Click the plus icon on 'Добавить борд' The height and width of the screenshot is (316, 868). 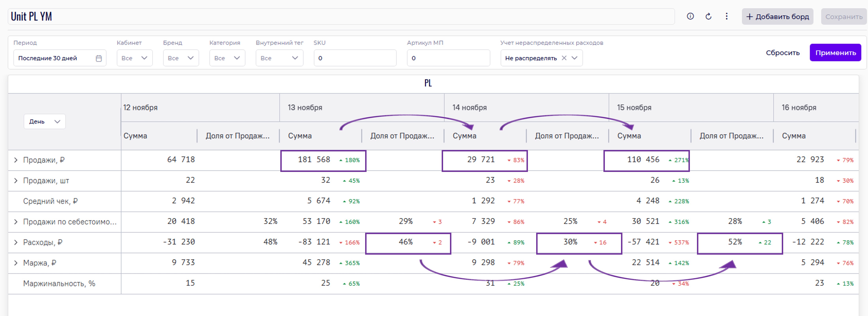749,17
